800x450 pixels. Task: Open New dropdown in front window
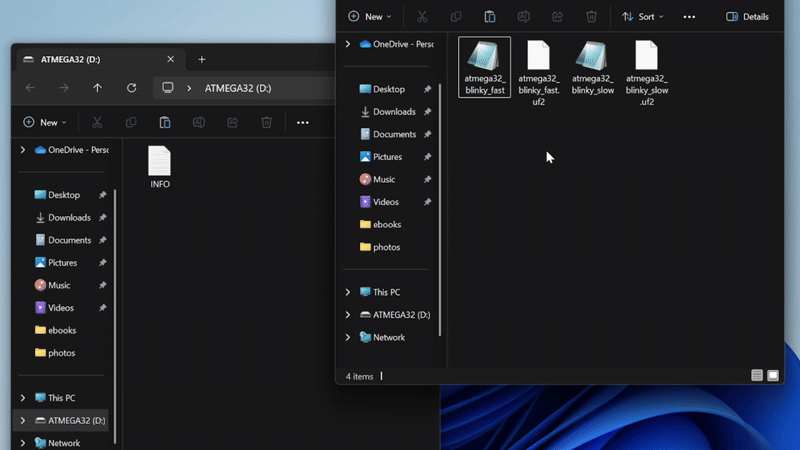point(370,17)
